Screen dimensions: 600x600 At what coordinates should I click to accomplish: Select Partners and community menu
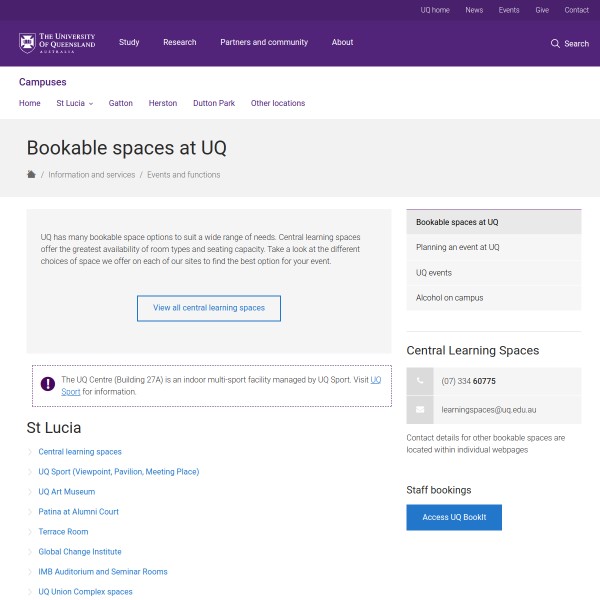265,43
